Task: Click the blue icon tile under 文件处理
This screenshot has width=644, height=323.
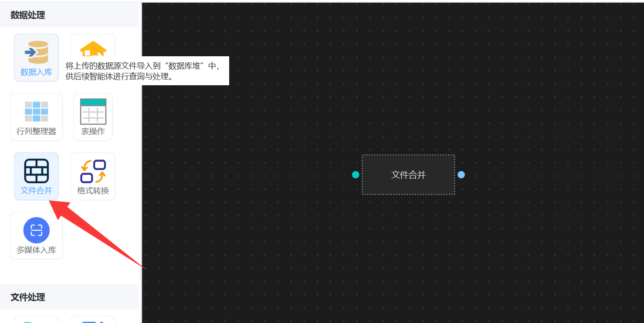Action: [93, 319]
